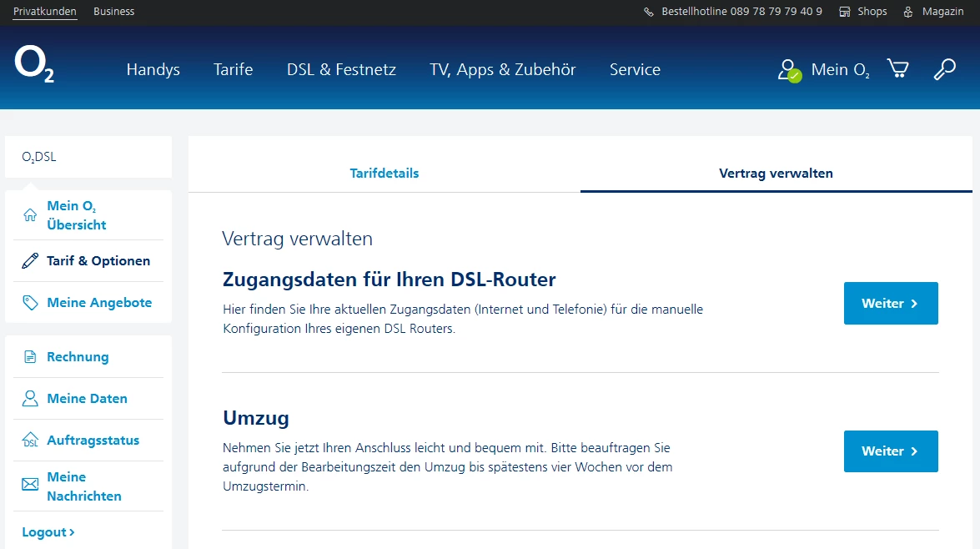Screen dimensions: 980x549
Task: Open the Tarife menu
Action: (x=234, y=69)
